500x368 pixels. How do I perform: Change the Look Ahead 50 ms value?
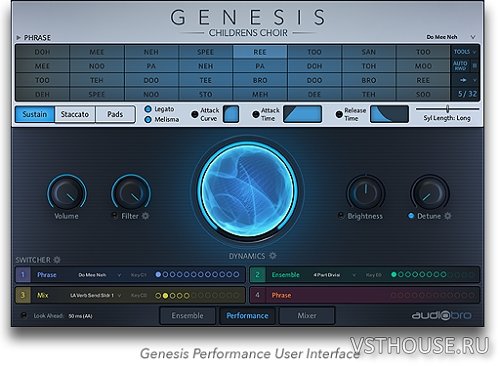click(x=80, y=316)
